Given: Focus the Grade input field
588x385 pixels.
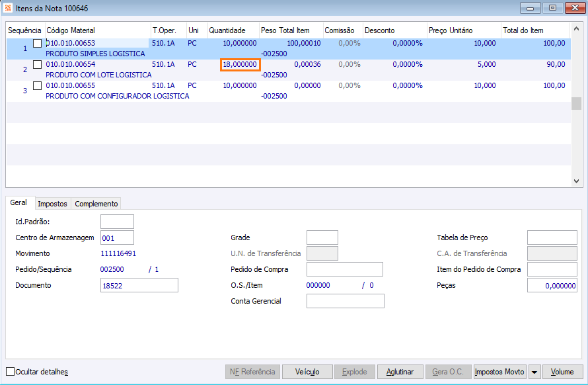Looking at the screenshot, I should [322, 237].
